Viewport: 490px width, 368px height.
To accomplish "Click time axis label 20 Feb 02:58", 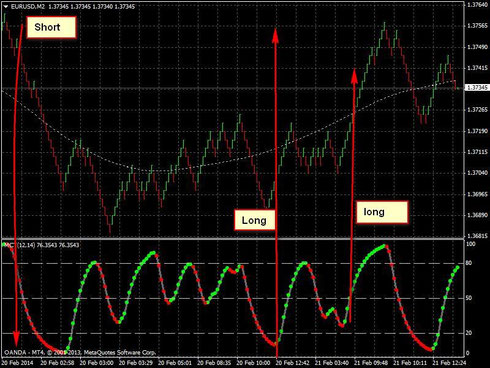I will pos(57,363).
